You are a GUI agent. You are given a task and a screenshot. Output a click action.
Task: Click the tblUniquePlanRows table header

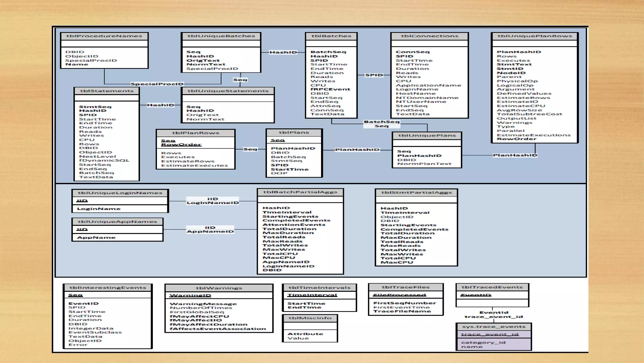pyautogui.click(x=535, y=36)
